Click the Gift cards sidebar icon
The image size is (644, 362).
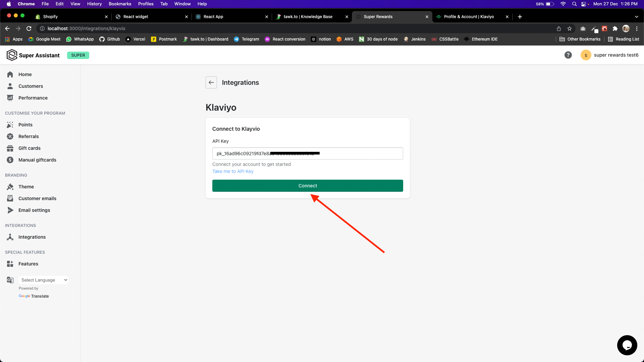tap(10, 148)
